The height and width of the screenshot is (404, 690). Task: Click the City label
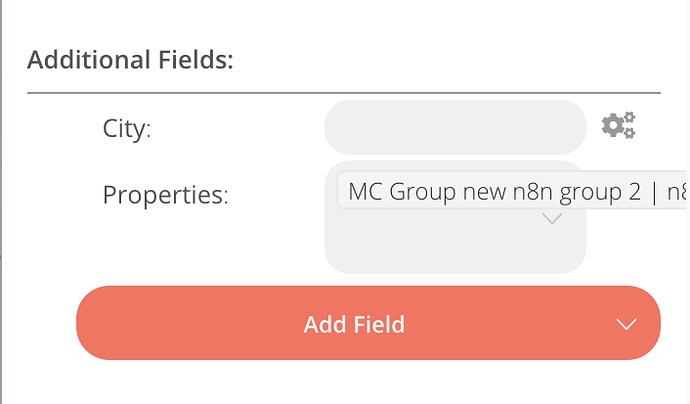point(127,129)
